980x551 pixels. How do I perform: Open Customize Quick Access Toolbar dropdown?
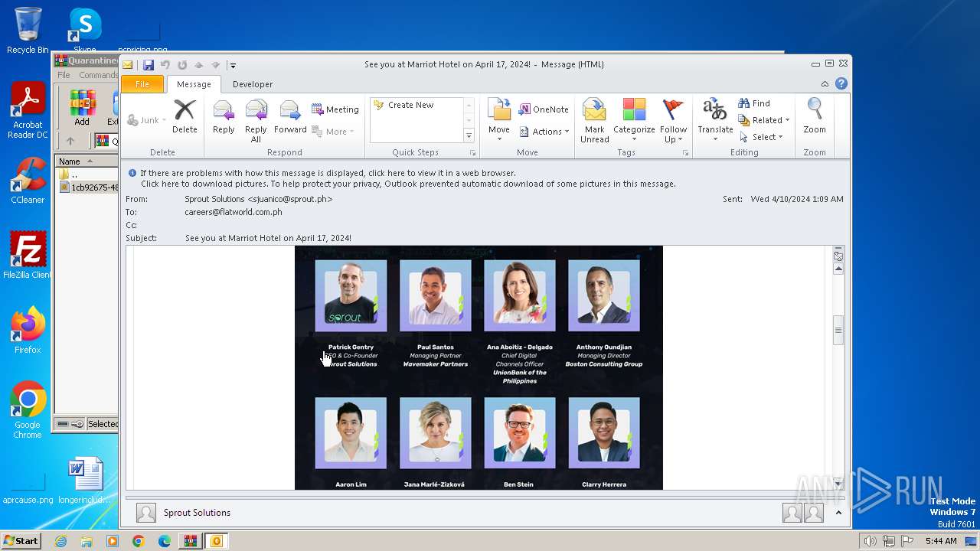point(233,65)
